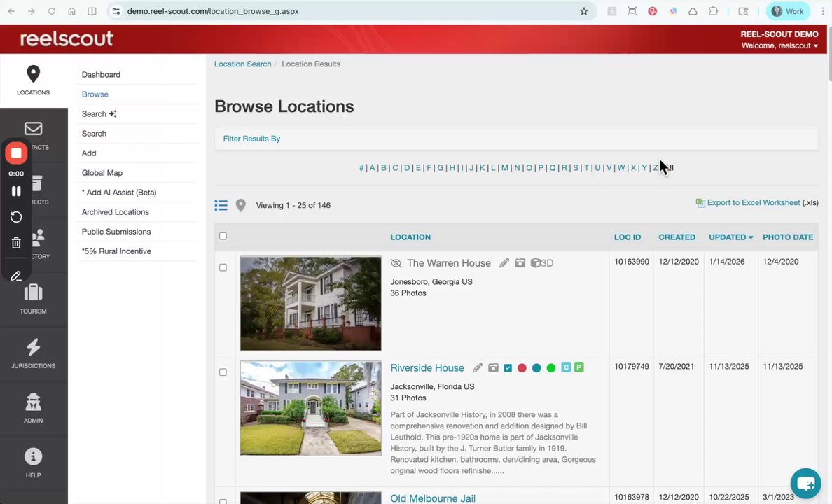This screenshot has height=504, width=832.
Task: Open Archived Locations menu item
Action: click(115, 212)
